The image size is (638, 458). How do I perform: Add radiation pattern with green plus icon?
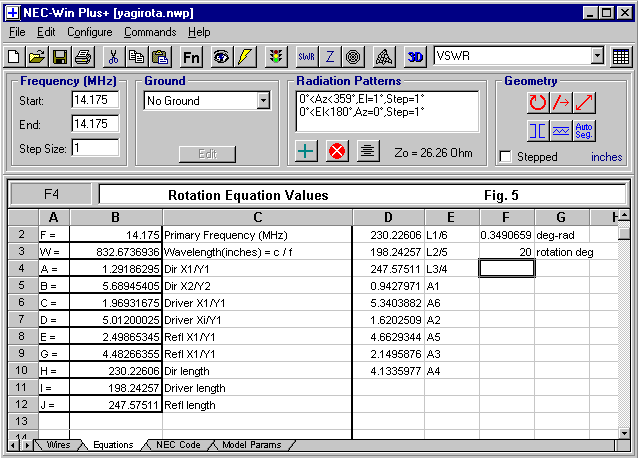308,151
